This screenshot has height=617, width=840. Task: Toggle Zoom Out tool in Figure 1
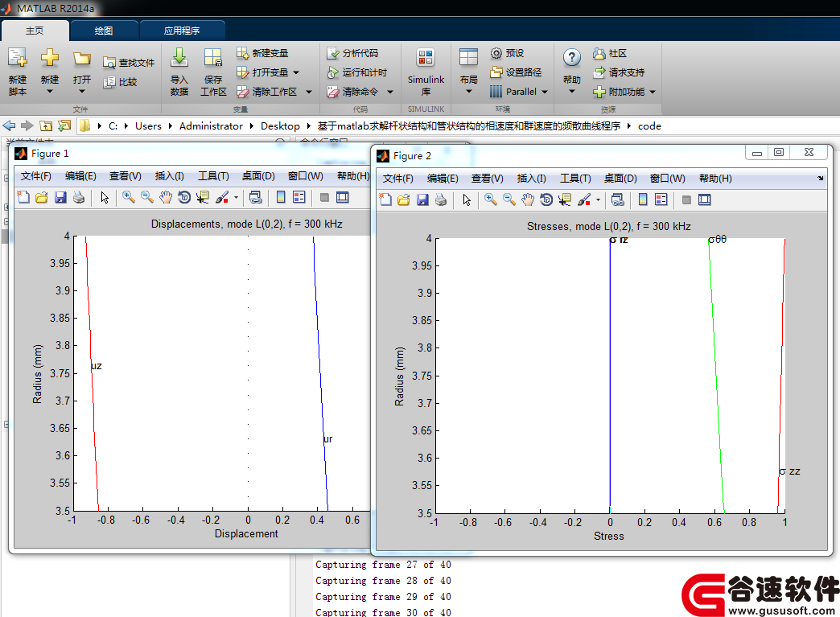coord(146,197)
